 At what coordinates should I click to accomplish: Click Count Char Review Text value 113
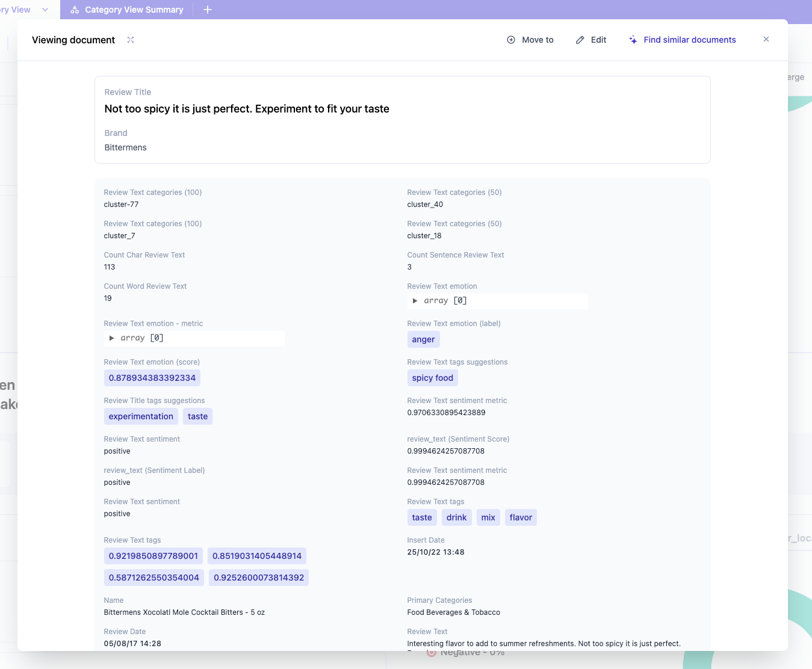pyautogui.click(x=110, y=267)
